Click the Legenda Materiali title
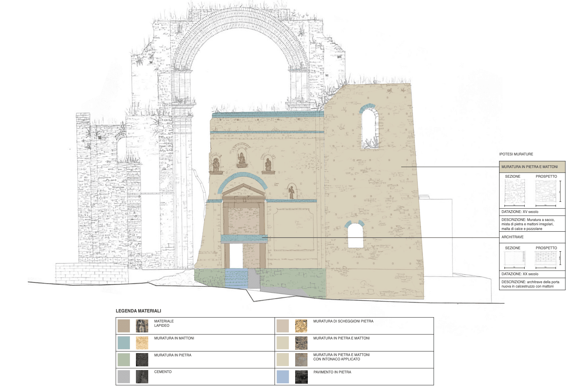 [138, 310]
